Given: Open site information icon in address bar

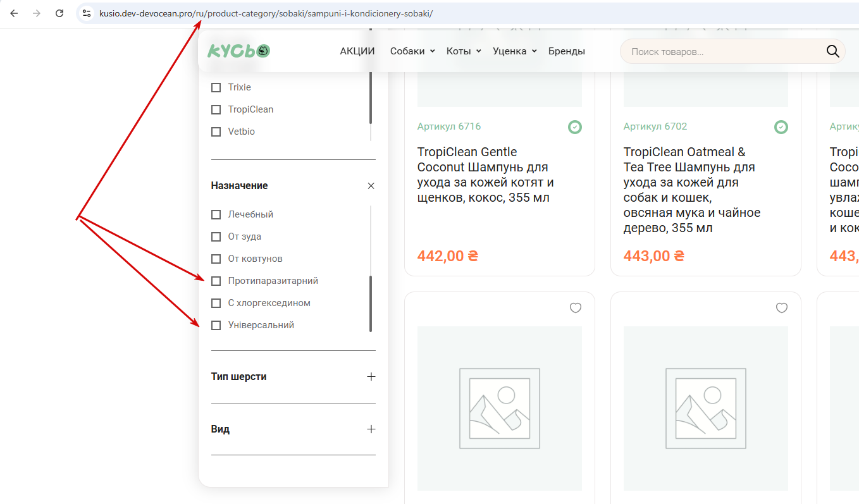Looking at the screenshot, I should pos(87,13).
